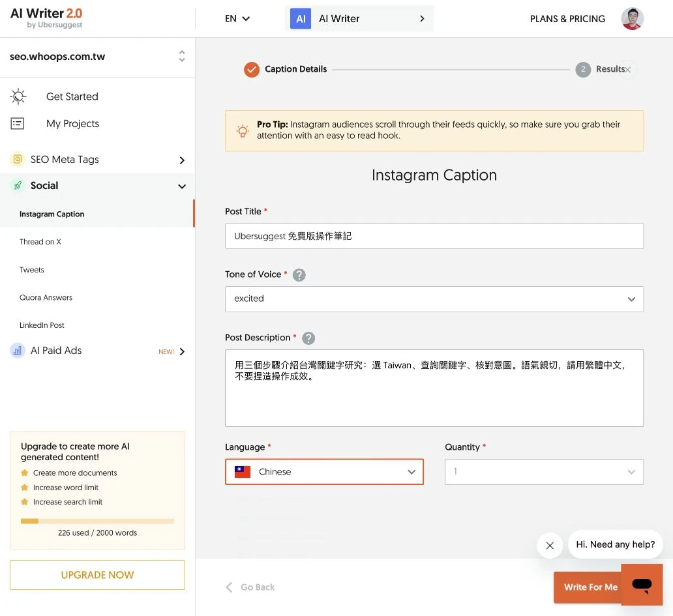Click the SEO Meta Tags icon
The height and width of the screenshot is (616, 673).
pos(17,159)
